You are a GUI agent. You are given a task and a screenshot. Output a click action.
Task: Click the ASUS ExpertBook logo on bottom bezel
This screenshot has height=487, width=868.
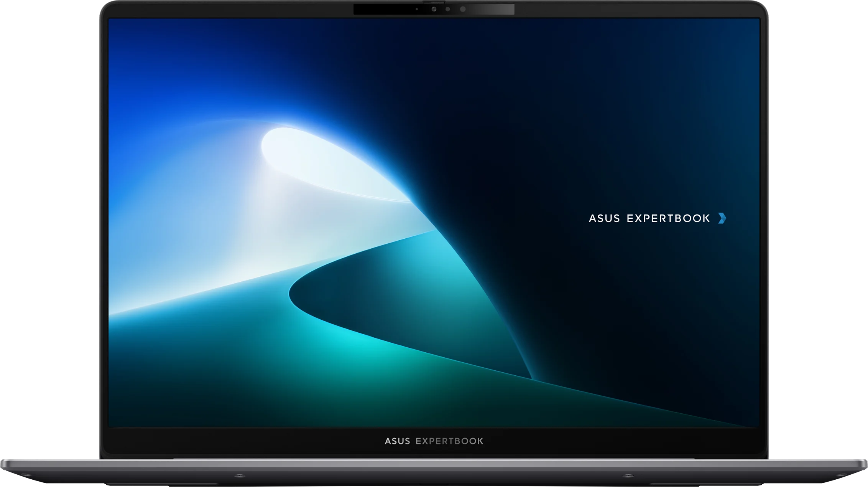[434, 441]
